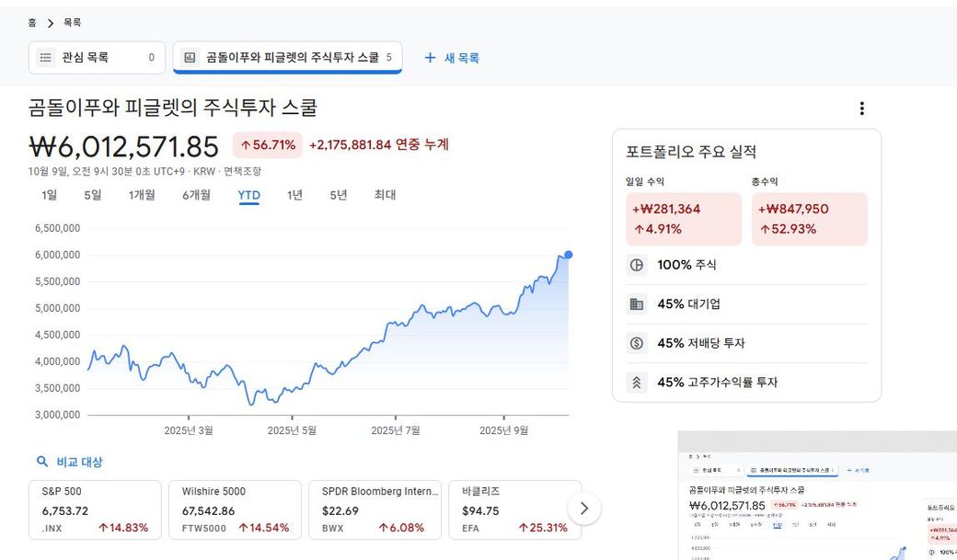Image resolution: width=957 pixels, height=560 pixels.
Task: Click the dollar icon by 저배당 투자
Action: pyautogui.click(x=636, y=343)
